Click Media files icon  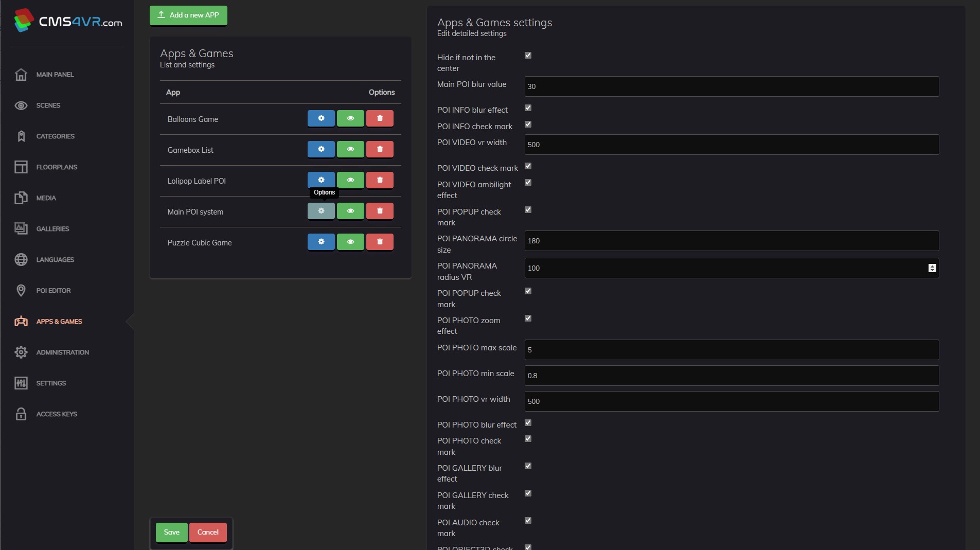(21, 198)
